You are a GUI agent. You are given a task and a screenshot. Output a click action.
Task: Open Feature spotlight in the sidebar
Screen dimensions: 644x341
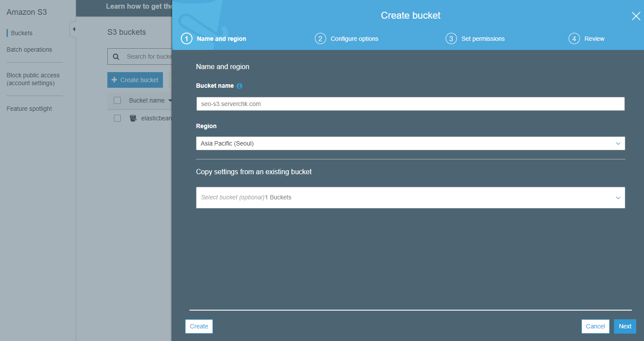coord(29,109)
